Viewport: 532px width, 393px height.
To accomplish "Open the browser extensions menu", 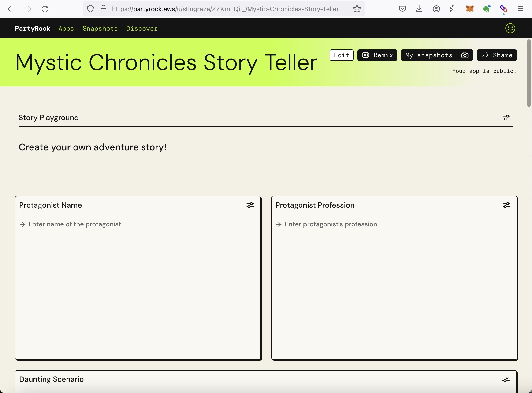I will point(453,9).
